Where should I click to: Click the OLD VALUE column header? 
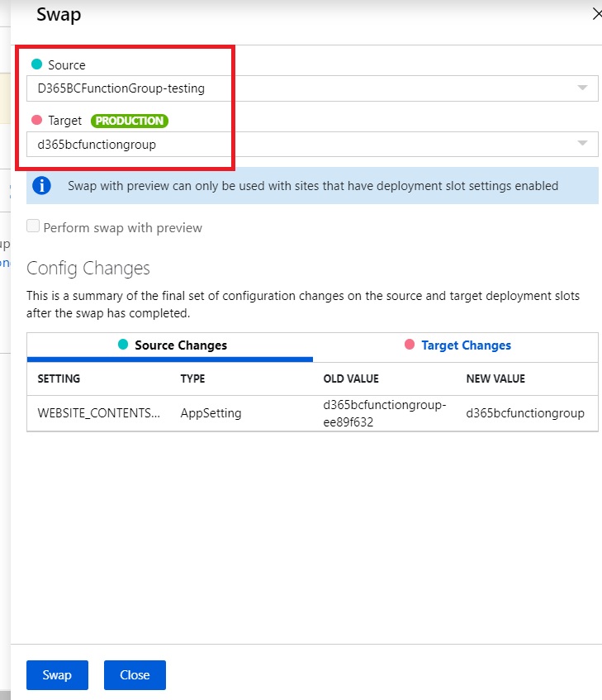point(350,379)
